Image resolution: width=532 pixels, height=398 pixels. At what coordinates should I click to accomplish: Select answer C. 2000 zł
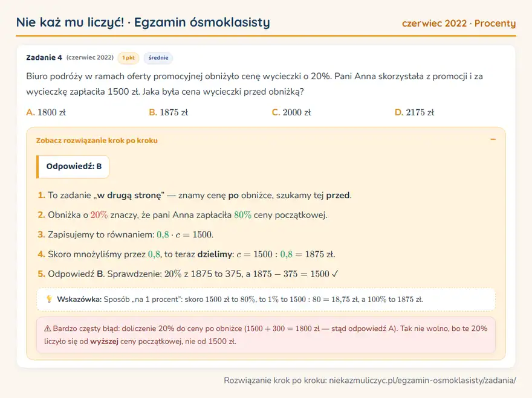click(x=291, y=112)
